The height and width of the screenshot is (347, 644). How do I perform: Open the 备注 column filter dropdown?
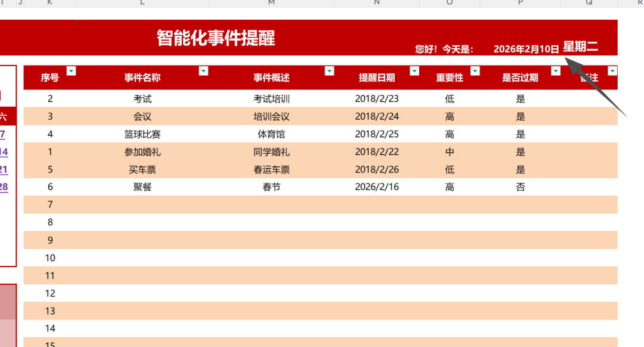click(612, 71)
